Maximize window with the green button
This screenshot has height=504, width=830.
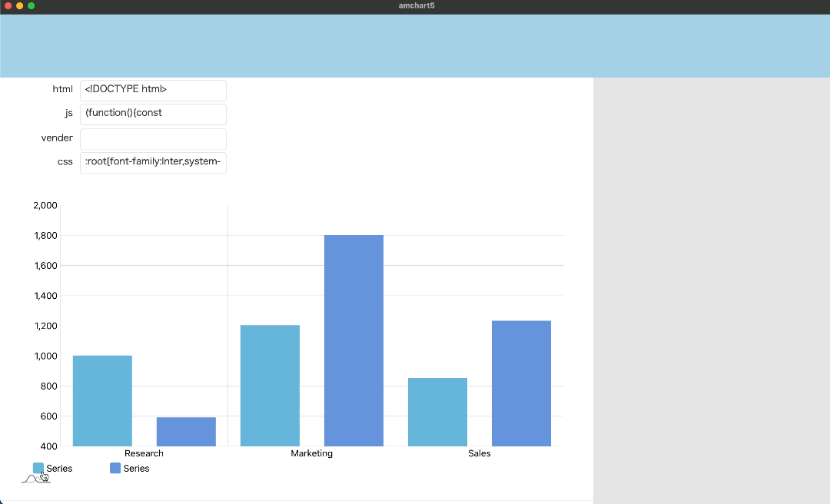pyautogui.click(x=31, y=5)
